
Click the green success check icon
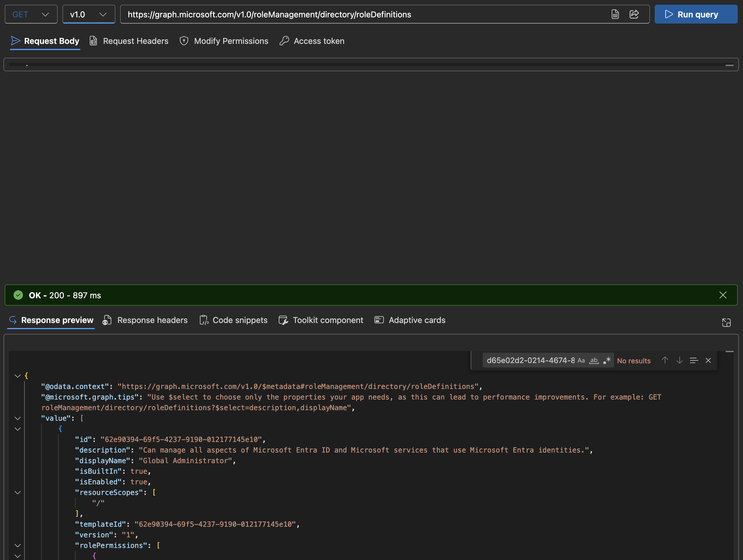(x=18, y=295)
